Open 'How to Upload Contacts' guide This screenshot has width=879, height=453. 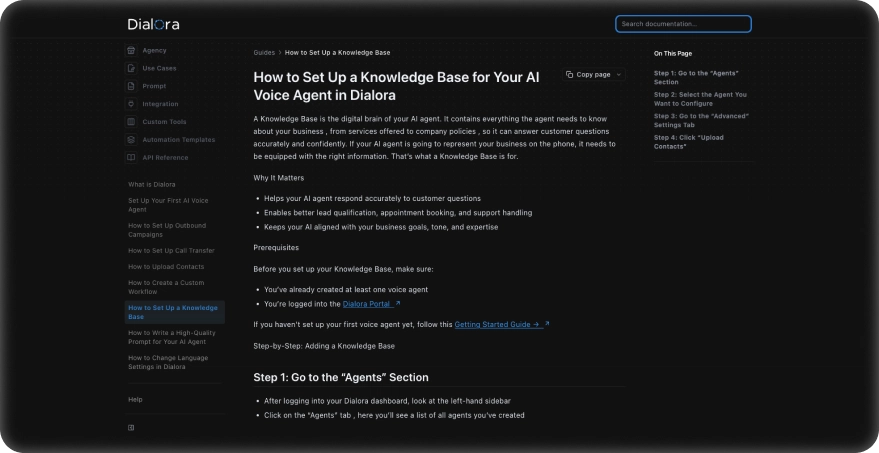(166, 267)
